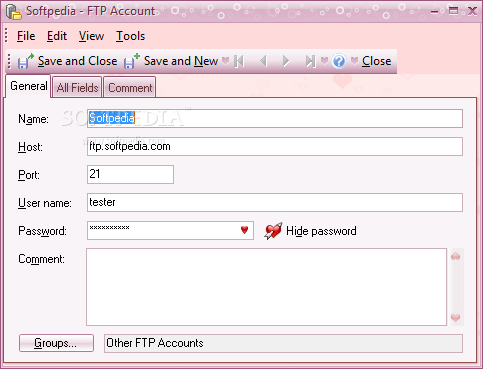Click inside the Name input field
Screen dimensions: 483x369
275,118
